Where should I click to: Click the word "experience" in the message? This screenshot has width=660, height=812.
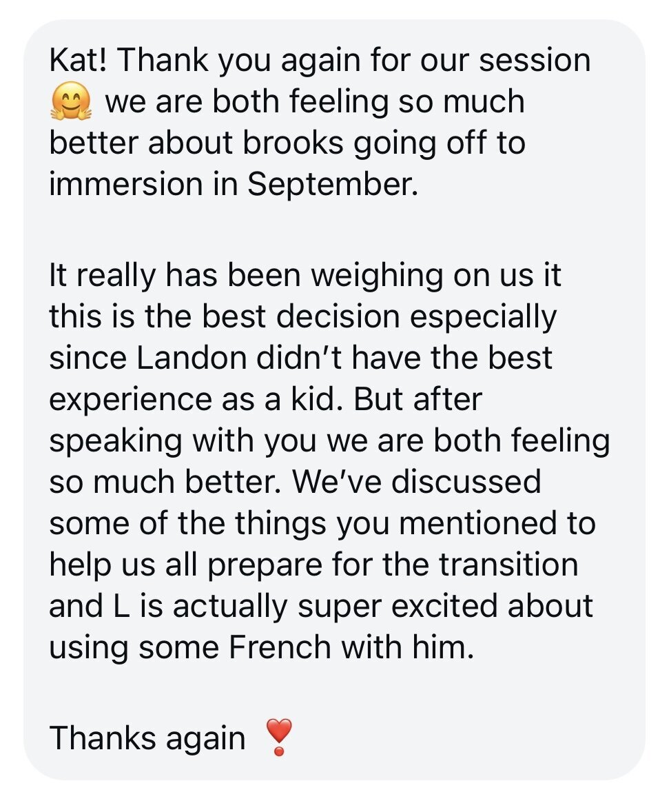click(x=131, y=400)
